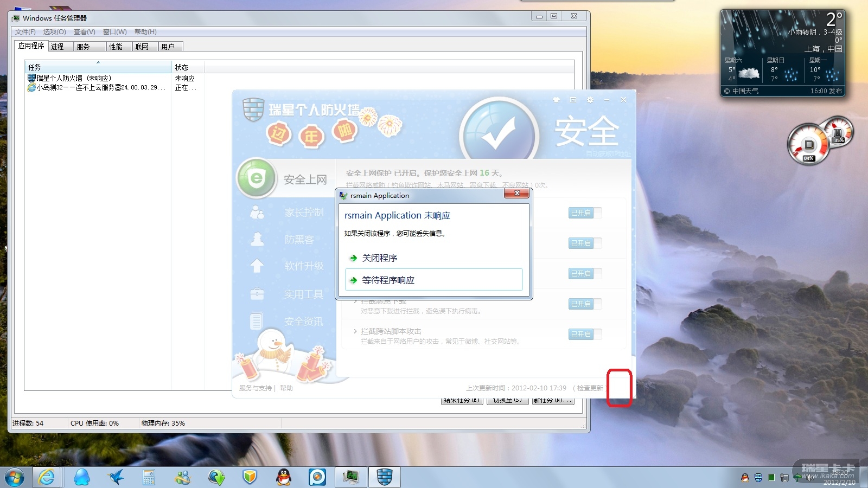Open the firewall skin (shirt) icon
The image size is (868, 488).
point(556,100)
